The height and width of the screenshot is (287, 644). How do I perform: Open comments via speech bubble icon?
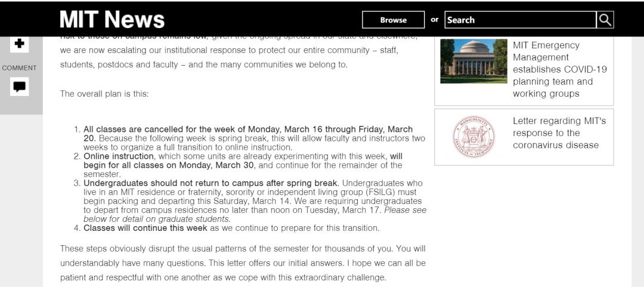point(19,87)
